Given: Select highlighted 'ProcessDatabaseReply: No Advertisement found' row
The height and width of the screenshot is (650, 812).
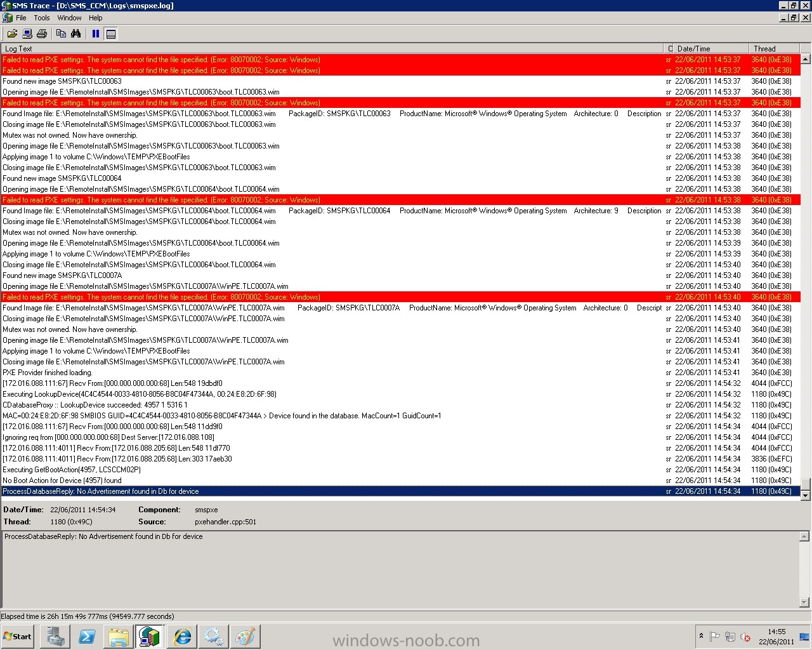Looking at the screenshot, I should click(x=401, y=491).
